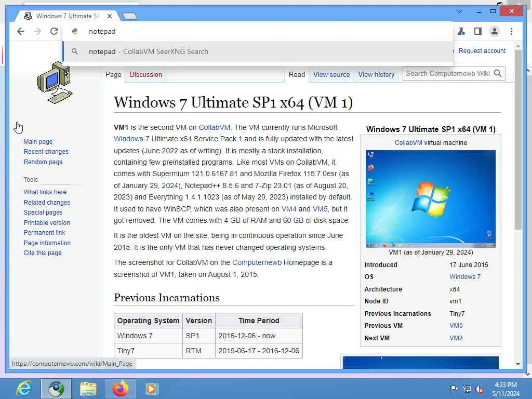The image size is (532, 399).
Task: Open media player from taskbar
Action: 151,389
